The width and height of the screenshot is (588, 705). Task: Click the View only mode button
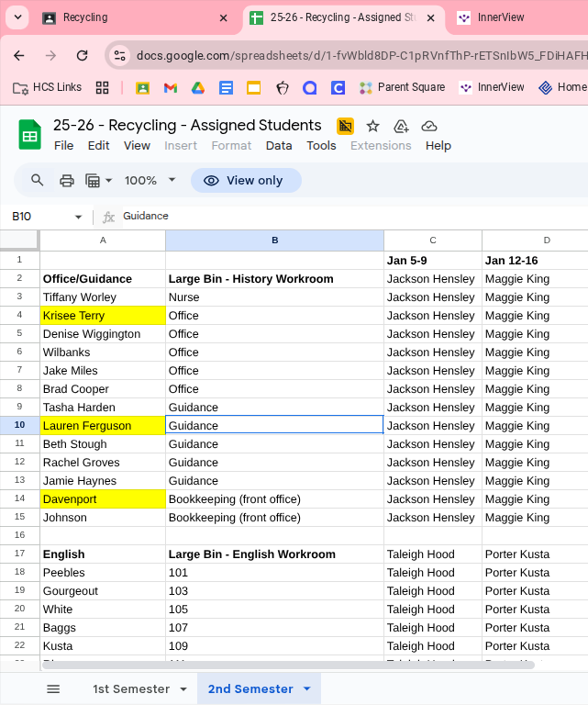click(x=246, y=180)
